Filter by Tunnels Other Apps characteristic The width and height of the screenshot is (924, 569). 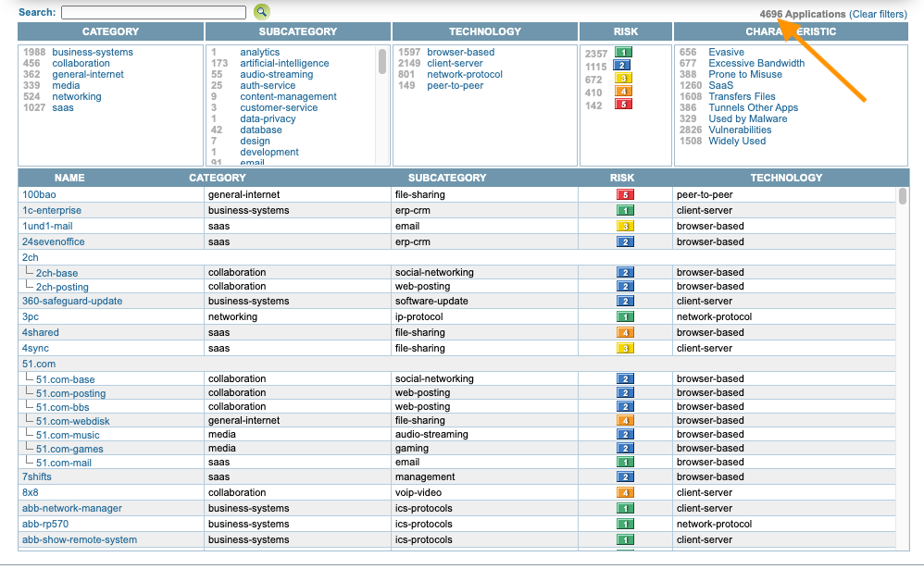(753, 108)
